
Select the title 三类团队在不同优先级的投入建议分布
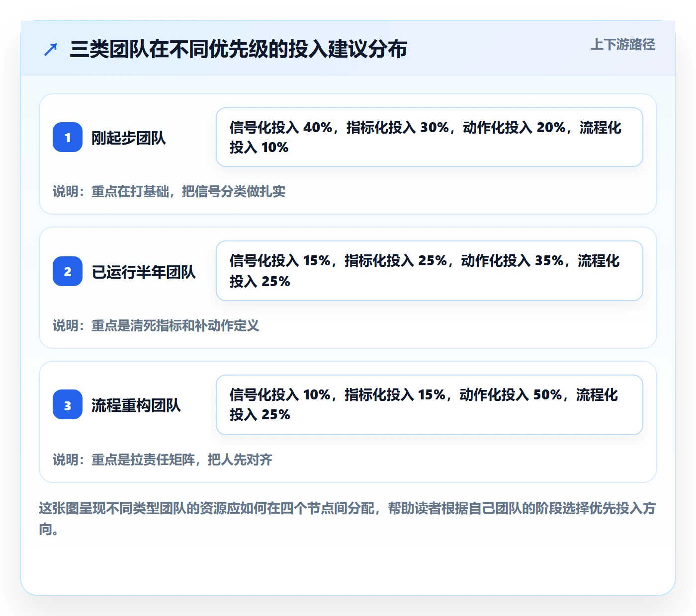click(x=238, y=49)
